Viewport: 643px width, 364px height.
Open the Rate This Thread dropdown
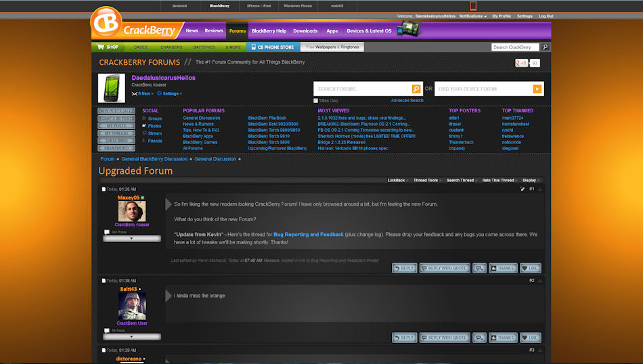pyautogui.click(x=500, y=181)
